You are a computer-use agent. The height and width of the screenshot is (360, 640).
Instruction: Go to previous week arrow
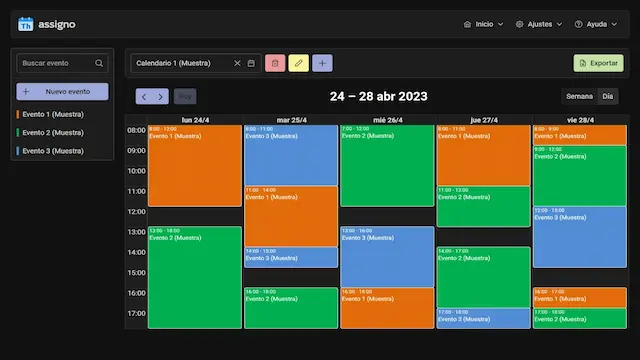pyautogui.click(x=144, y=97)
